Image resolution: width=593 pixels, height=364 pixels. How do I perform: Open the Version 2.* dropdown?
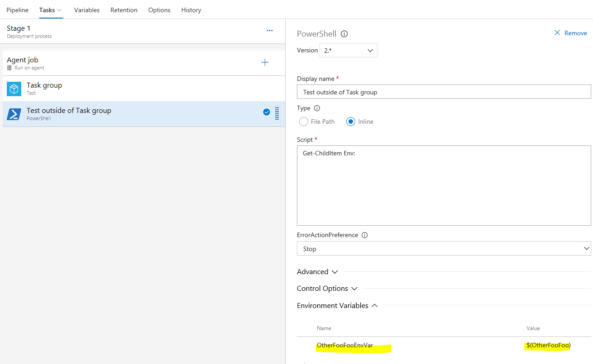(x=348, y=50)
